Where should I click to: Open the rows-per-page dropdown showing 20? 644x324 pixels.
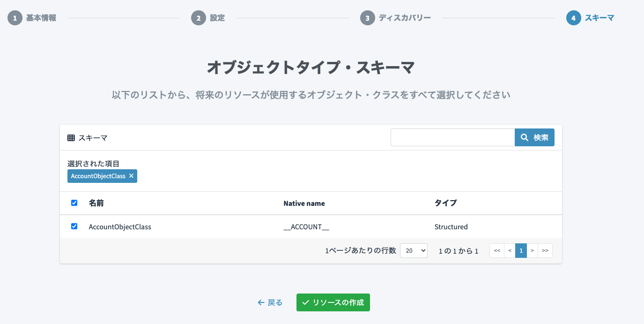414,250
